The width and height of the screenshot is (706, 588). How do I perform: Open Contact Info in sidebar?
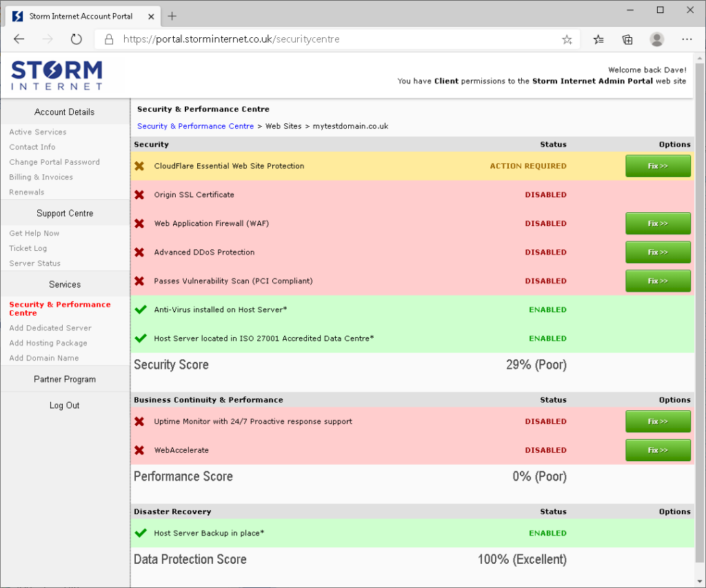click(32, 148)
